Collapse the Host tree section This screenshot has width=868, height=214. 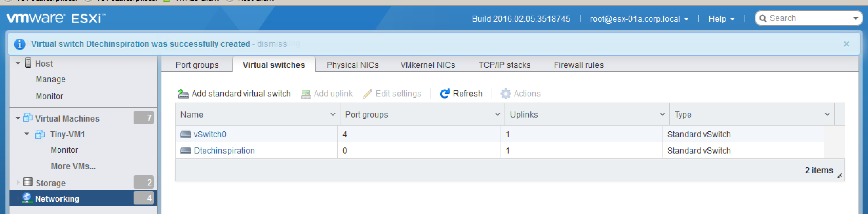[18, 64]
